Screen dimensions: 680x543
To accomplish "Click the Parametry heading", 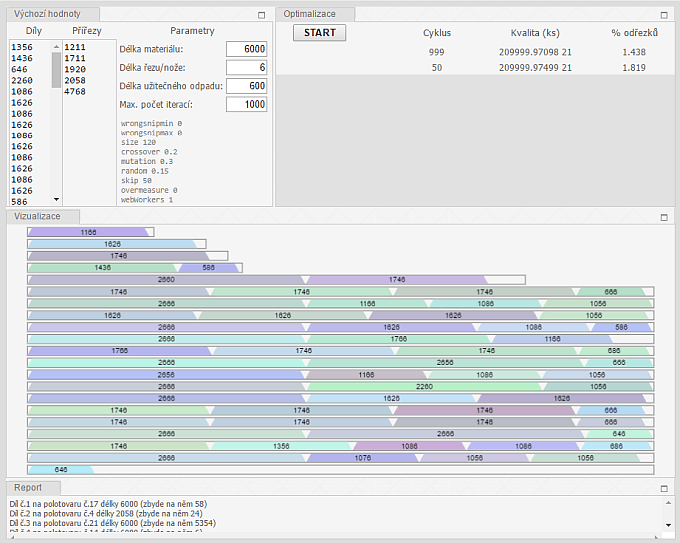I will (192, 31).
